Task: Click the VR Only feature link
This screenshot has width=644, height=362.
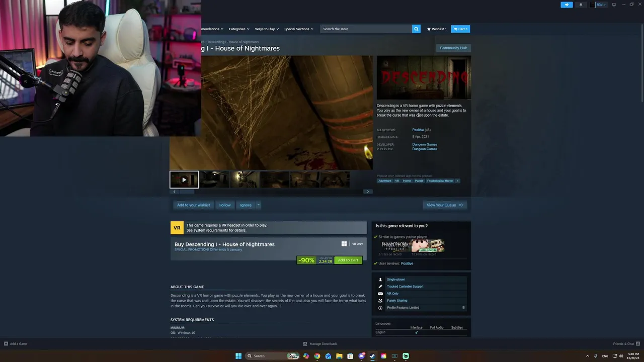Action: pos(392,294)
